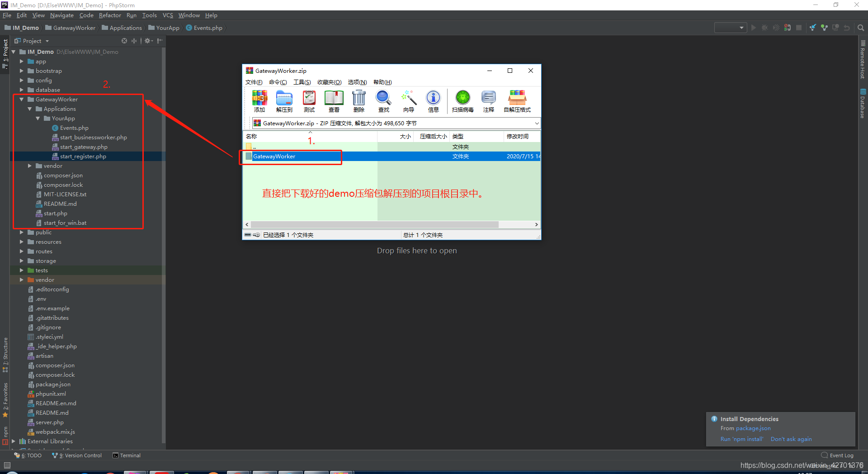Expand the app folder in Project tree
This screenshot has width=868, height=474.
pos(21,62)
